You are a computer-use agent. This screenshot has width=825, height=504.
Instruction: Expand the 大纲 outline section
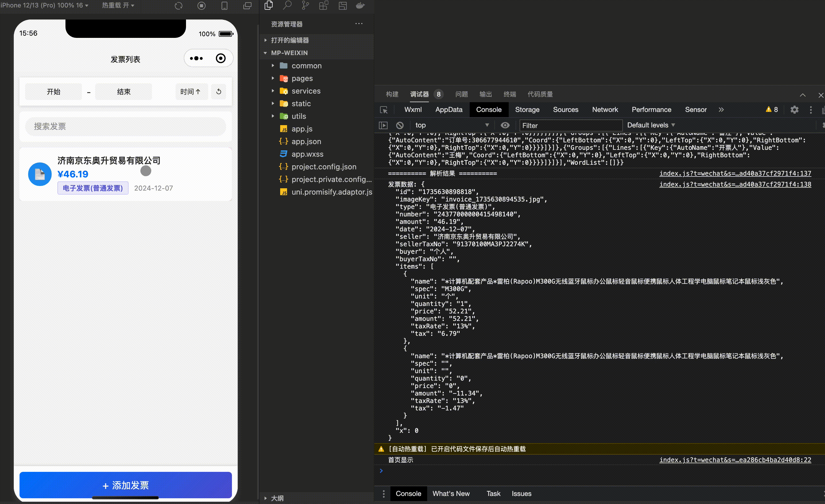click(316, 498)
